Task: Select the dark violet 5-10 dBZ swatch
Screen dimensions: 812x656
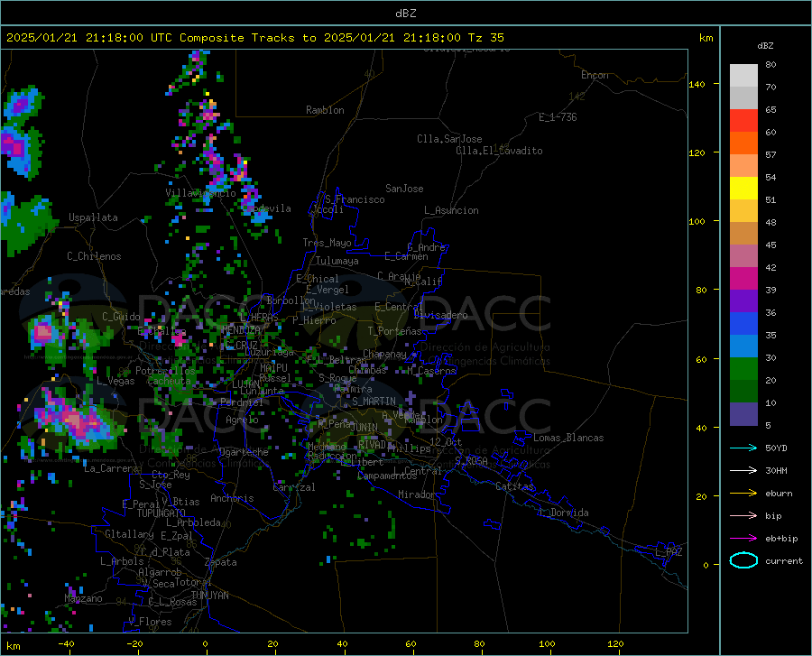Action: click(x=743, y=414)
